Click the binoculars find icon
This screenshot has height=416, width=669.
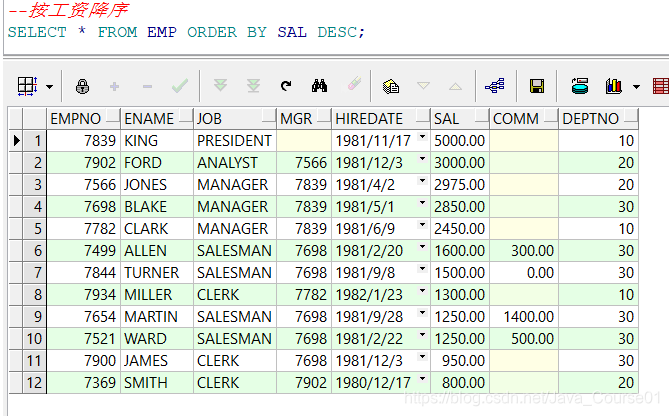coord(320,86)
